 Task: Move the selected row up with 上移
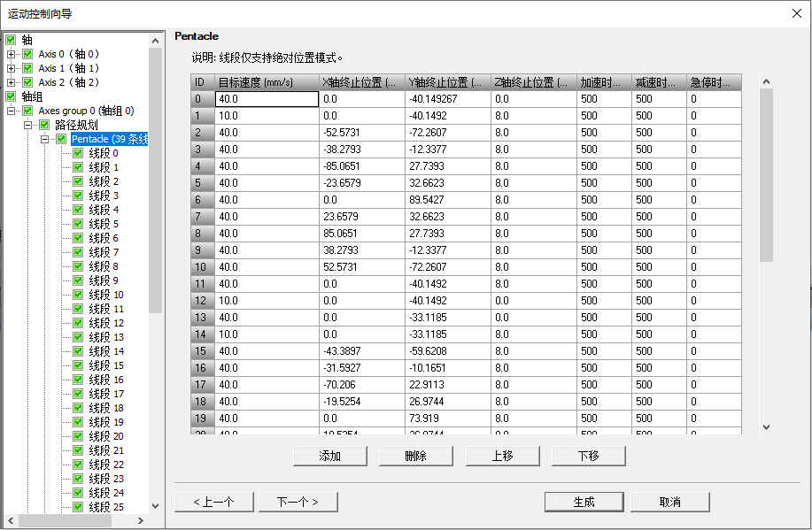(x=503, y=456)
